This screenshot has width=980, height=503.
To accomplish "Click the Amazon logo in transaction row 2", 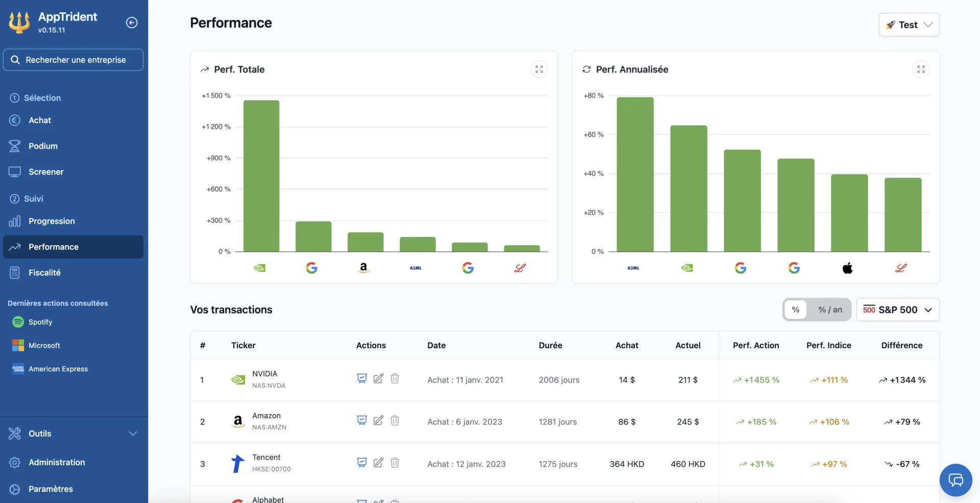I will (x=238, y=421).
